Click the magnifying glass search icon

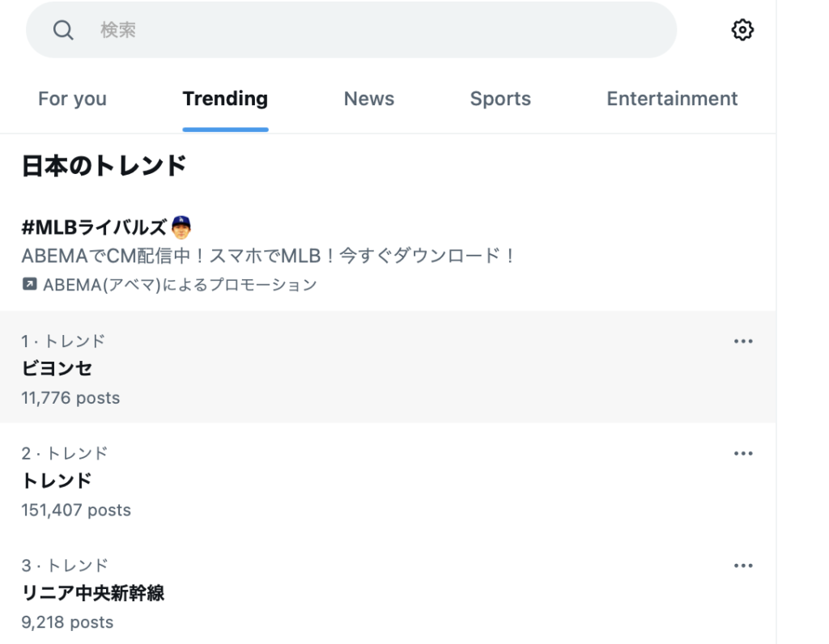(63, 30)
